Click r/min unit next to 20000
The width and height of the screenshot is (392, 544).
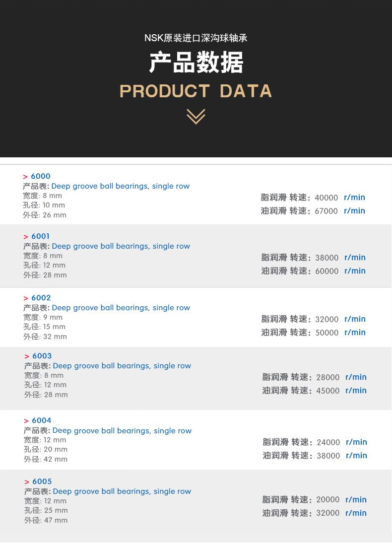pyautogui.click(x=356, y=500)
